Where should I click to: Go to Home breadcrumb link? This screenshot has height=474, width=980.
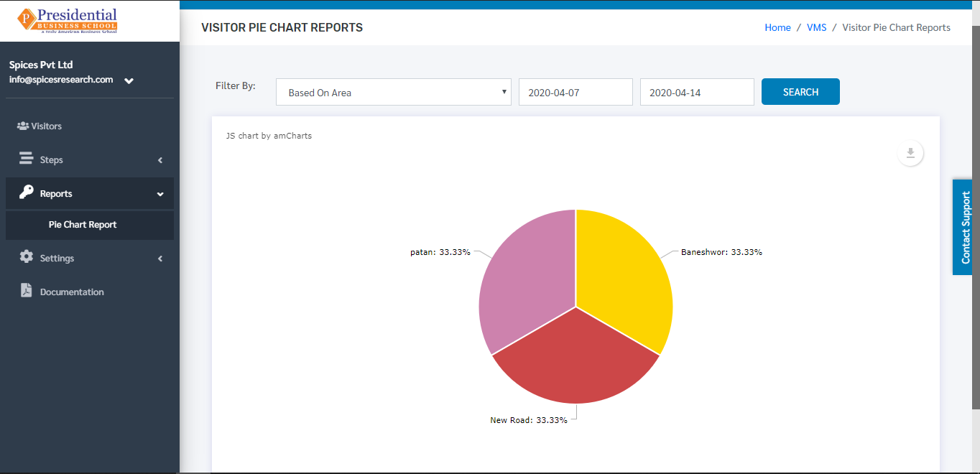tap(777, 27)
